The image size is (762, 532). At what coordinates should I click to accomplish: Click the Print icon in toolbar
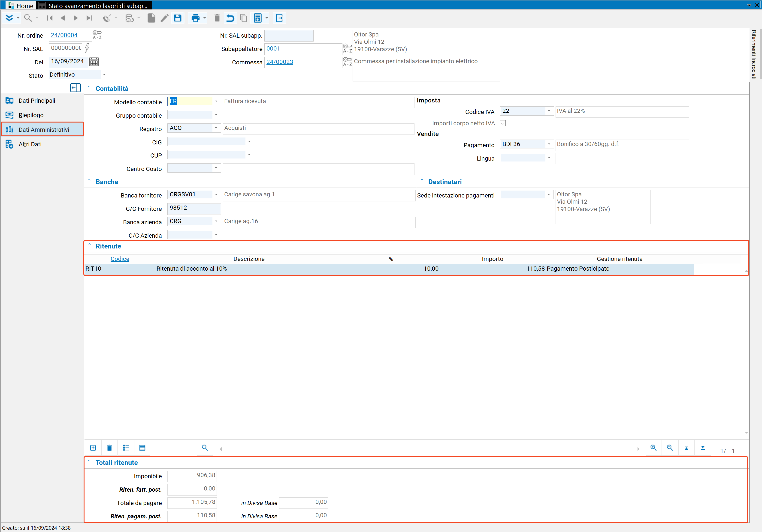coord(196,18)
